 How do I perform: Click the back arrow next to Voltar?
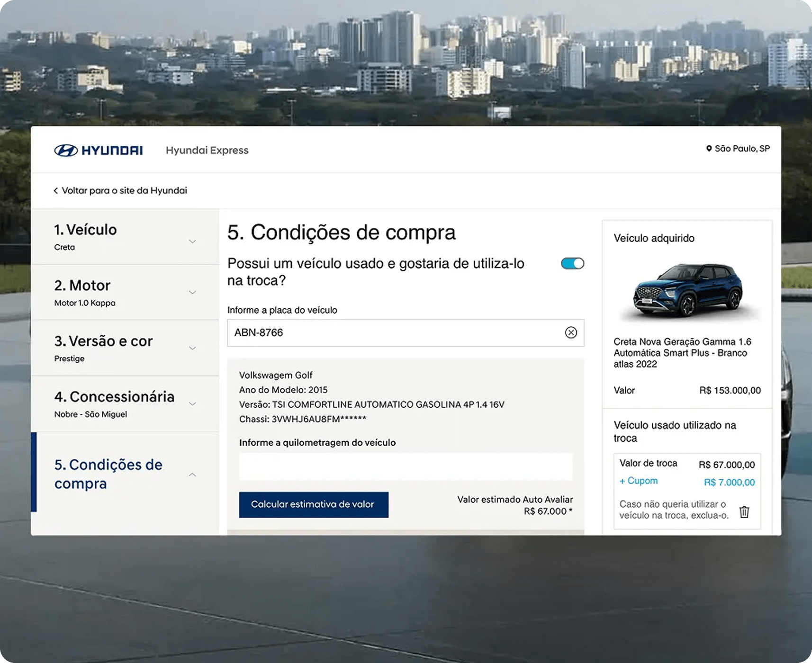56,191
